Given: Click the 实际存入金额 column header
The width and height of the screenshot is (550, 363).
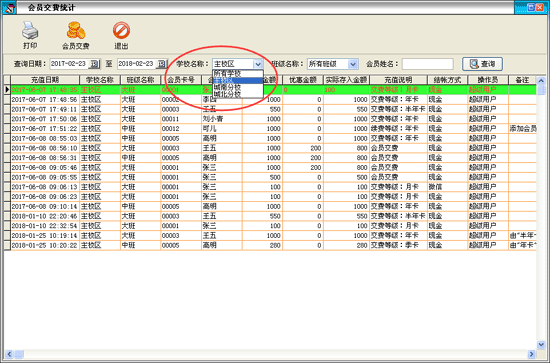Looking at the screenshot, I should (x=346, y=80).
